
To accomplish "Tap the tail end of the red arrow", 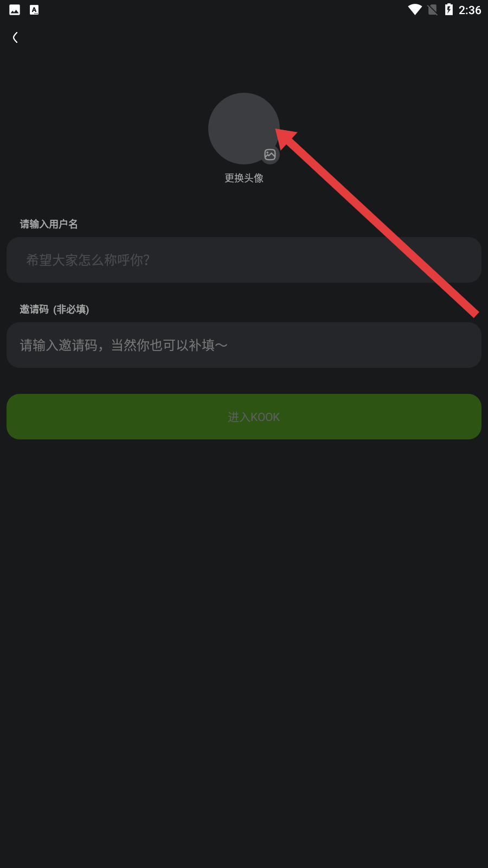I will tap(474, 313).
